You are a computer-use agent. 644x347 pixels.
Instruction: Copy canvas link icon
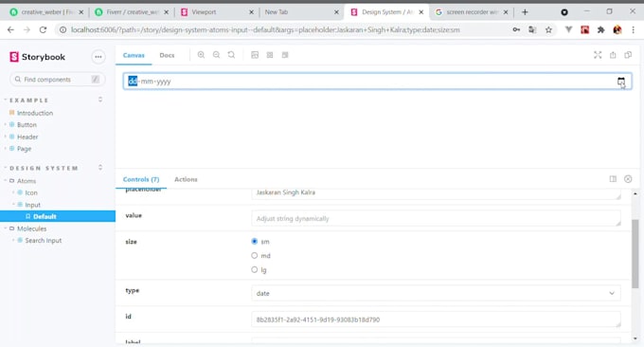coord(628,55)
